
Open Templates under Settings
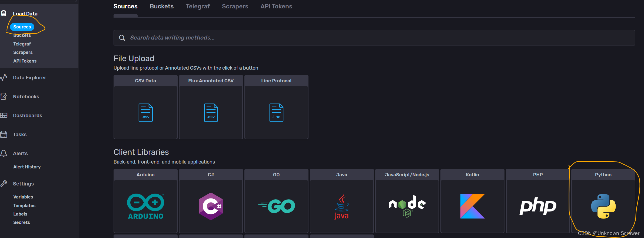tap(24, 206)
